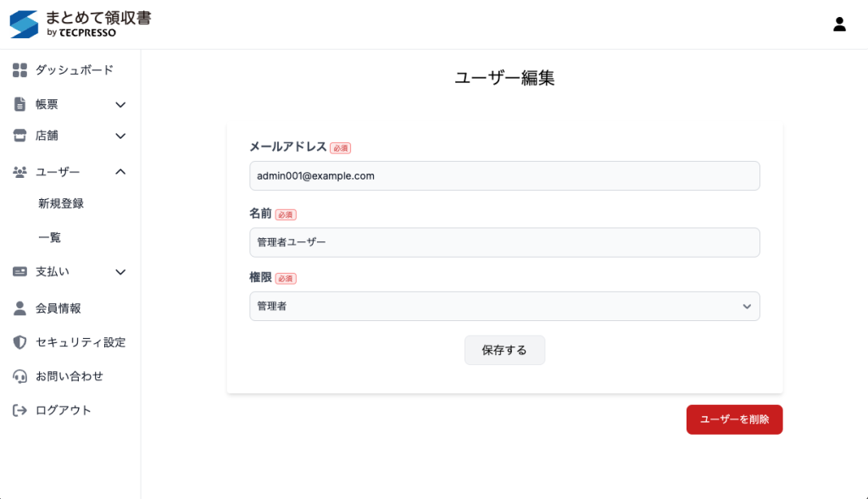Expand the 支払い menu chevron
The image size is (868, 499).
tap(120, 272)
